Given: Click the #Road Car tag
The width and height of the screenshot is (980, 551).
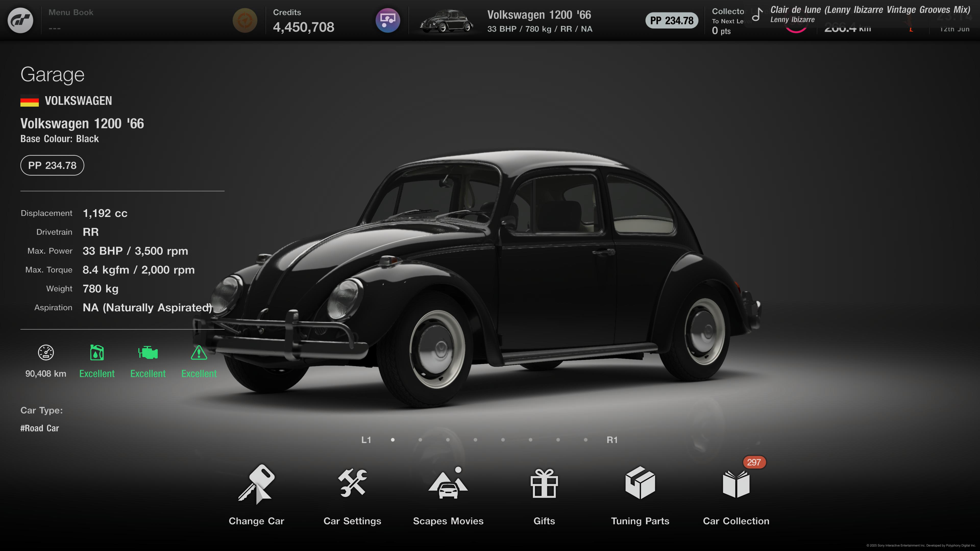Looking at the screenshot, I should click(40, 428).
